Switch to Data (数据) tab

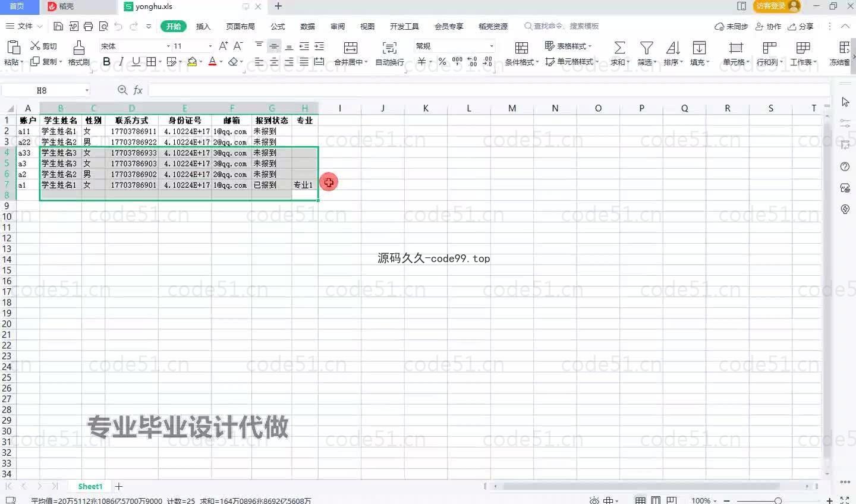point(307,26)
